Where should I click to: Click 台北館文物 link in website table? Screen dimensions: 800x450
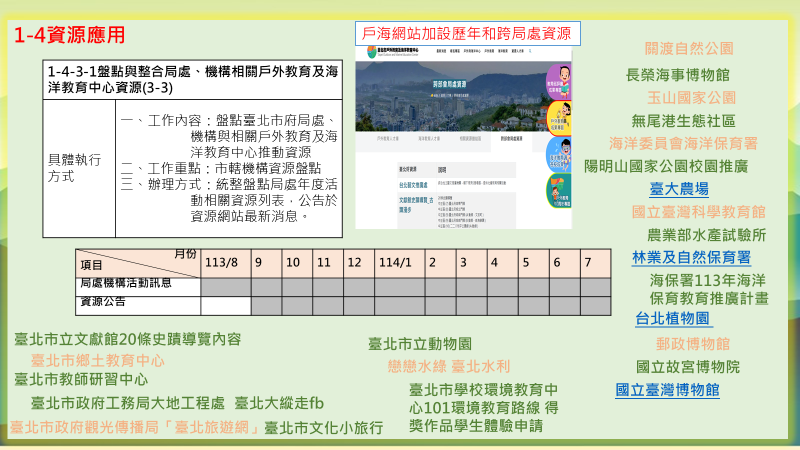click(413, 185)
